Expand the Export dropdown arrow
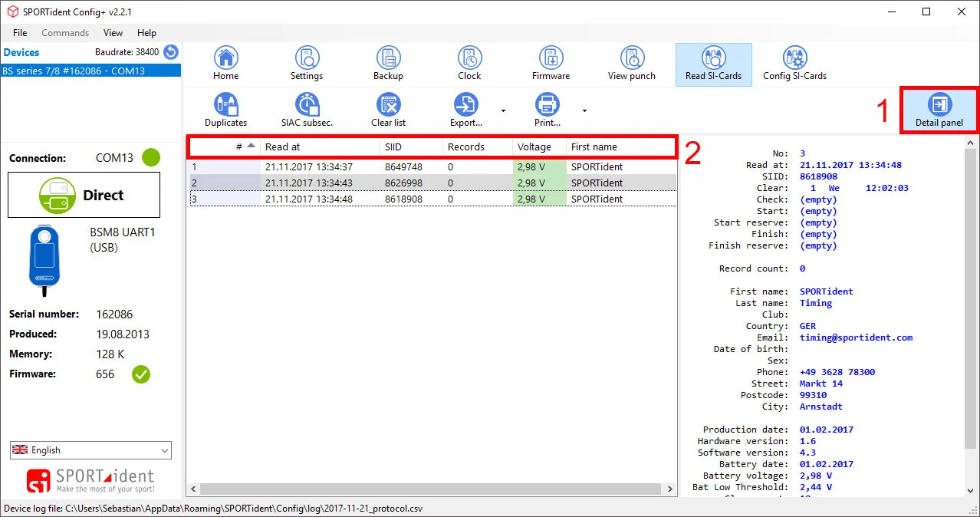 503,110
